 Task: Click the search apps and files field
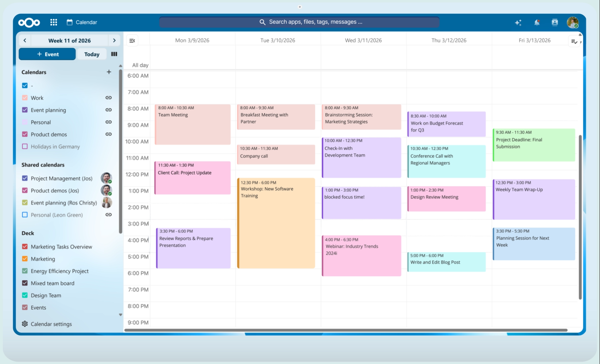pyautogui.click(x=299, y=22)
